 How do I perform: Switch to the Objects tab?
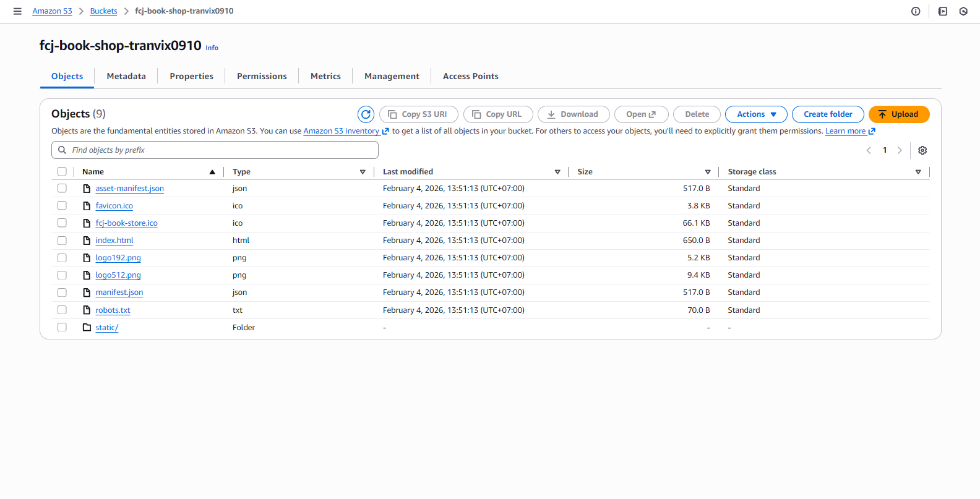[67, 76]
